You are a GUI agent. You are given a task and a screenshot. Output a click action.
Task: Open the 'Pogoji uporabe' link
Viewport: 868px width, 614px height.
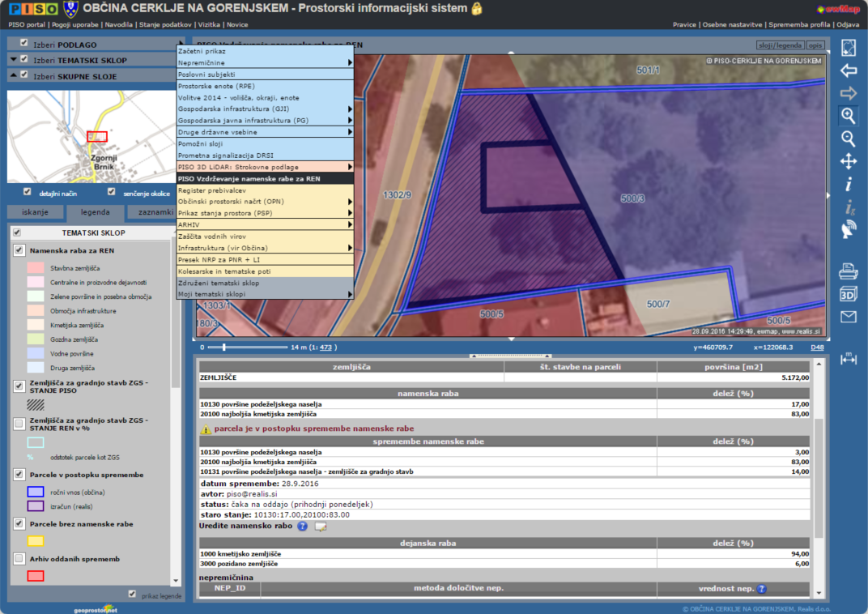(77, 25)
